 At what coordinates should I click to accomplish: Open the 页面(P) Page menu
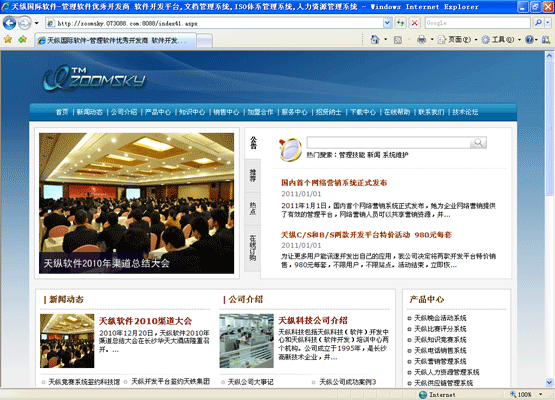pyautogui.click(x=457, y=40)
